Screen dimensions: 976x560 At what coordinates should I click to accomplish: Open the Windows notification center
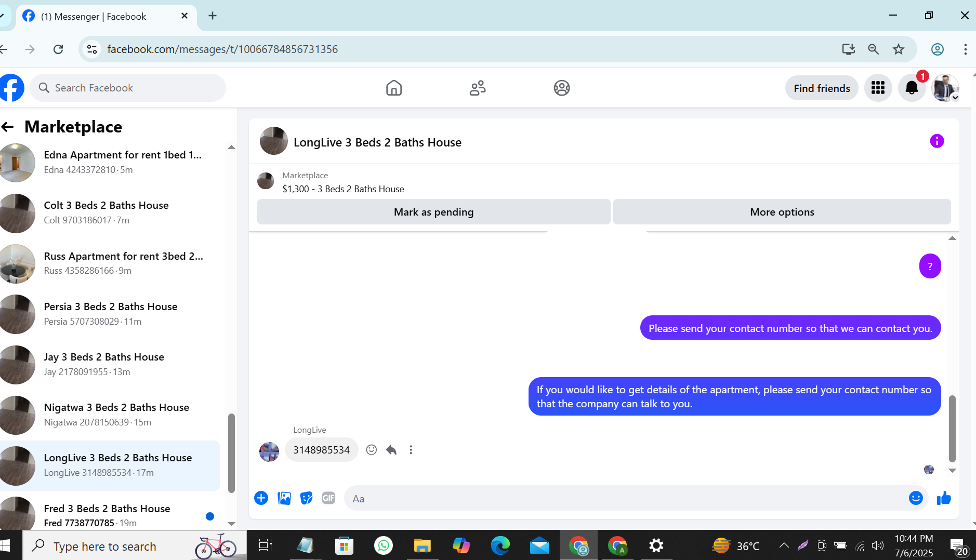pos(959,546)
